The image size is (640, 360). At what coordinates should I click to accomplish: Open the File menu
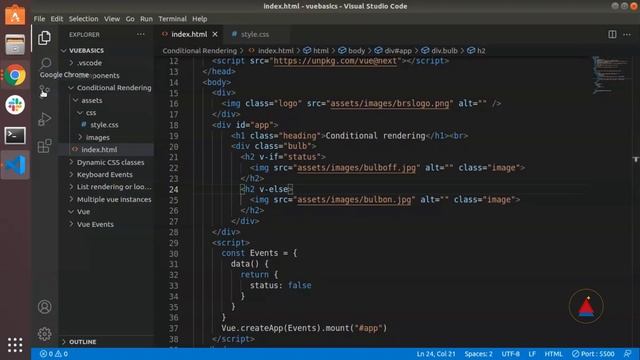tap(39, 19)
